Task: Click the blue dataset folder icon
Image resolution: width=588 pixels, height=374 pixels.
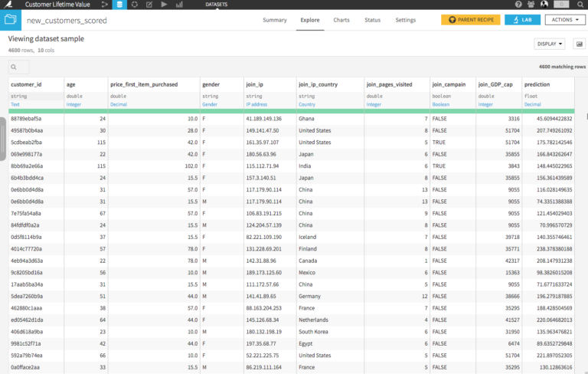Action: tap(11, 20)
